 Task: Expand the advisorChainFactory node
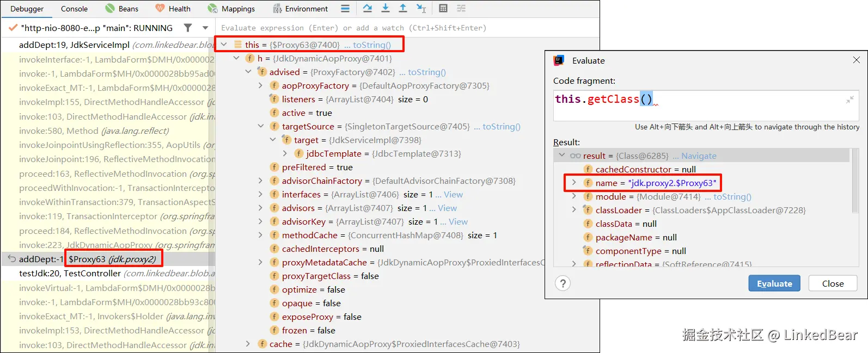(x=260, y=181)
